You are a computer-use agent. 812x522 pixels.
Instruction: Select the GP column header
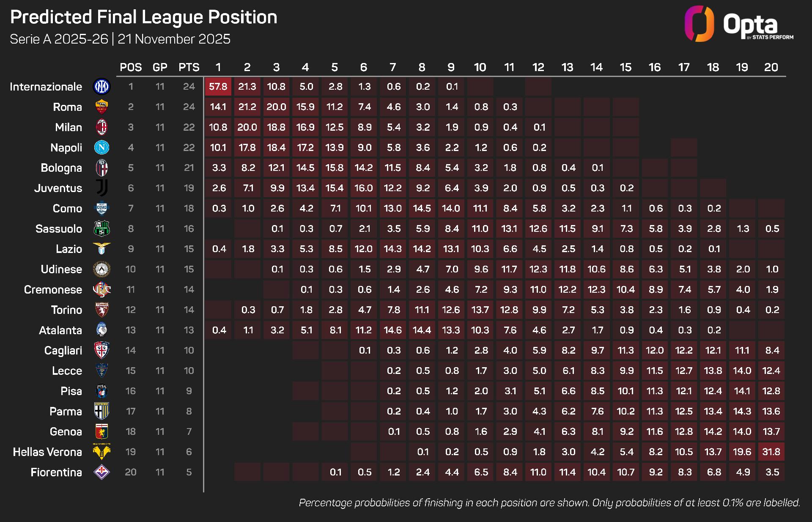pos(160,67)
